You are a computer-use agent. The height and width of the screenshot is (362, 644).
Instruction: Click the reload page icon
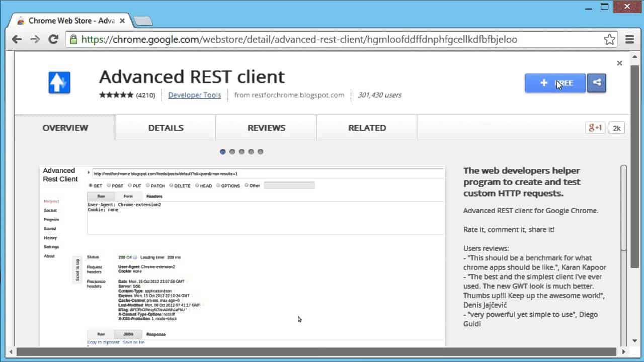53,39
